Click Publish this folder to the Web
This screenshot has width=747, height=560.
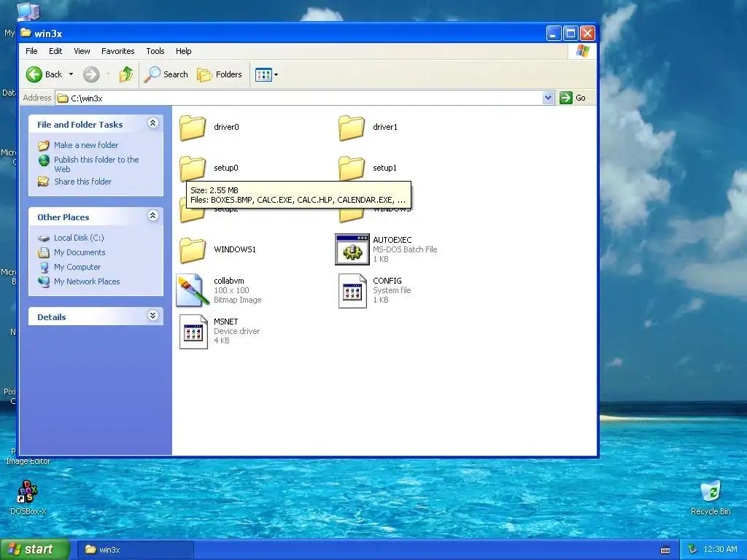coord(96,164)
